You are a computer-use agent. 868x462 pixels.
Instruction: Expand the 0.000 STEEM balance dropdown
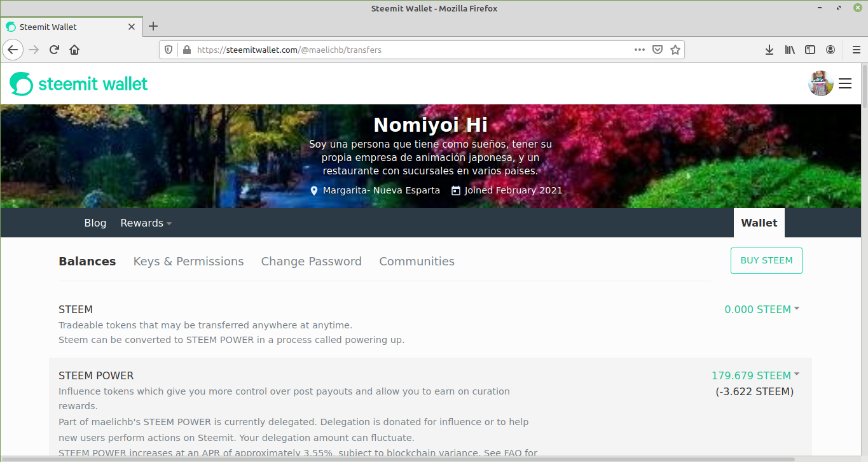pos(762,309)
